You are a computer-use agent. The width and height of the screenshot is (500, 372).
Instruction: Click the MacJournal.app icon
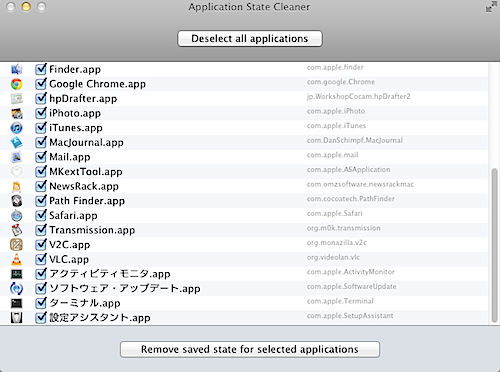point(16,143)
